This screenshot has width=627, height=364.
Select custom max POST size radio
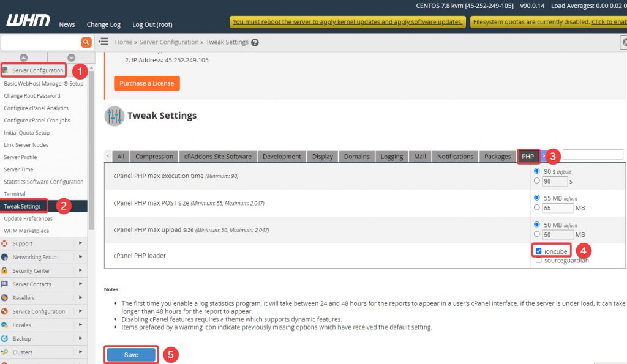(x=536, y=207)
